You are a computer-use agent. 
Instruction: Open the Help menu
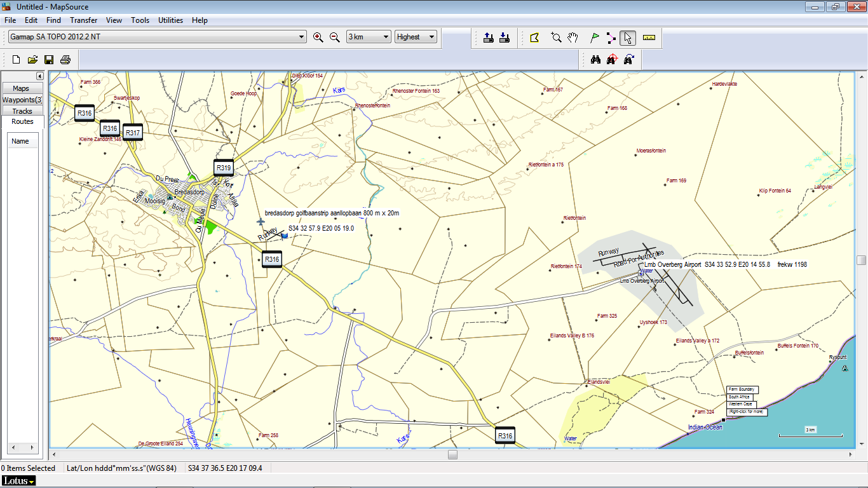point(200,20)
